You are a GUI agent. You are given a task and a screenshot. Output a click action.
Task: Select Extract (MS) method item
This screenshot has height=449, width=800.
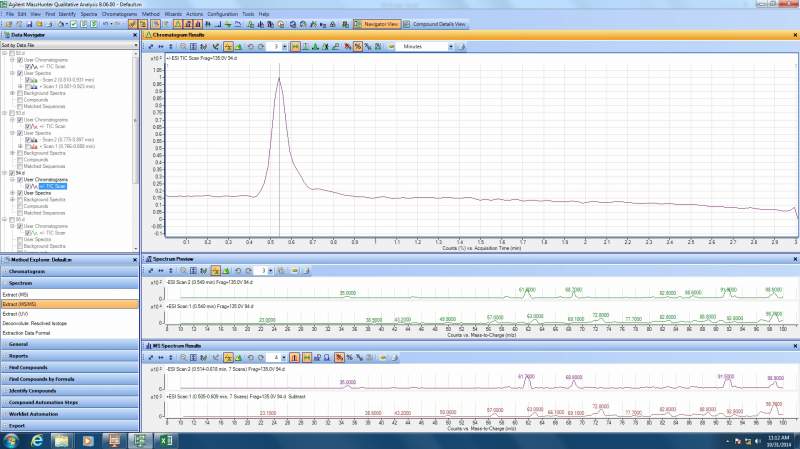click(16, 294)
